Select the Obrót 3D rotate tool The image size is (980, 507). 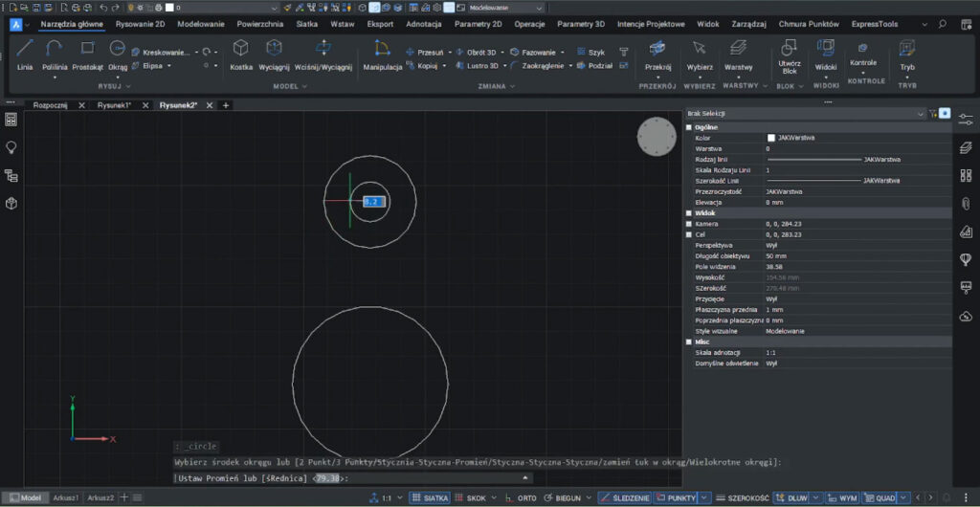[477, 53]
